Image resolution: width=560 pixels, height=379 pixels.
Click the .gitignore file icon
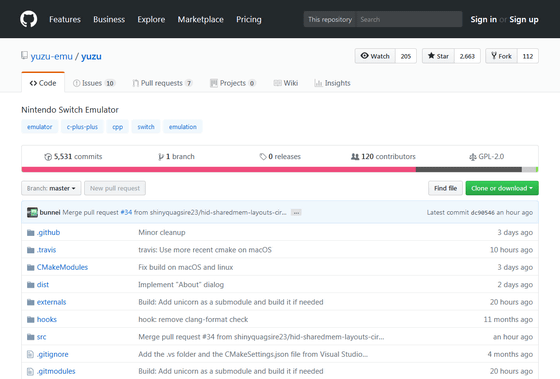pyautogui.click(x=30, y=354)
